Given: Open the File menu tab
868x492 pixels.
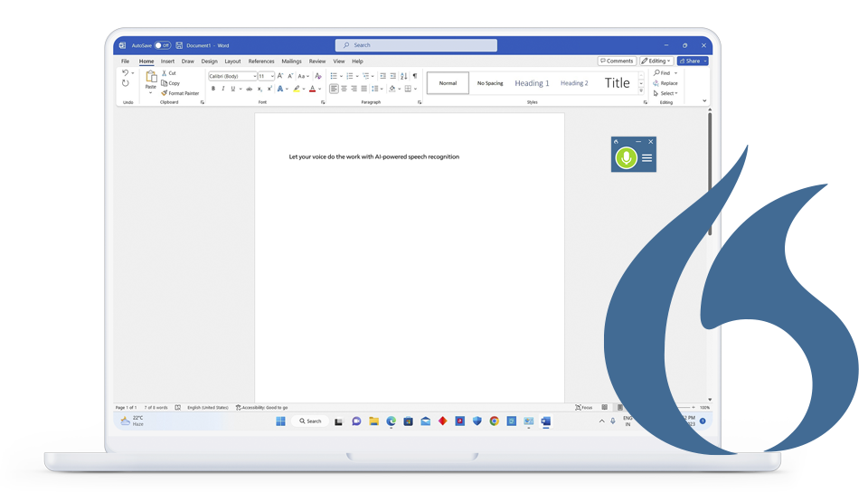Looking at the screenshot, I should pos(125,61).
